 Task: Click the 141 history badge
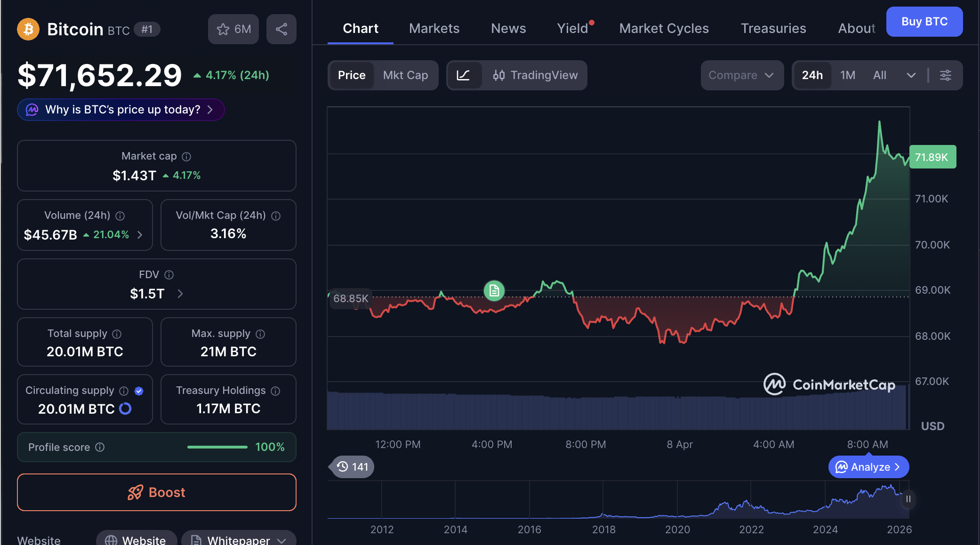353,467
